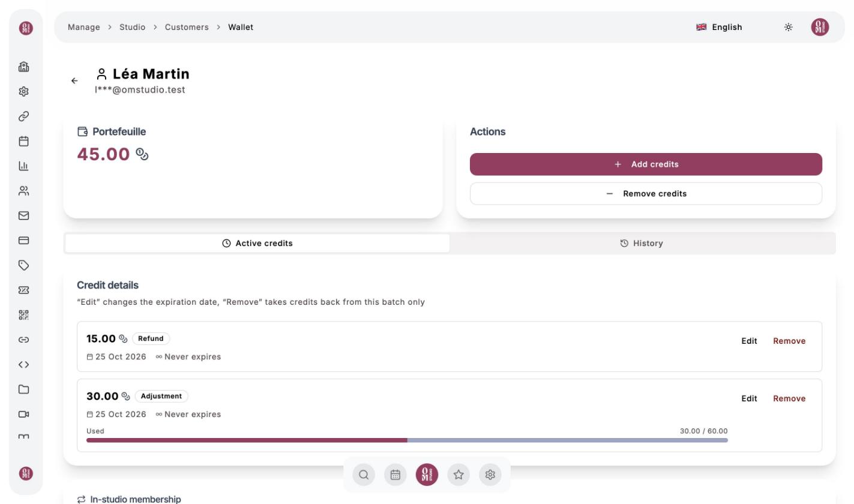Open the folder icon in left sidebar
The image size is (854, 504).
point(24,389)
